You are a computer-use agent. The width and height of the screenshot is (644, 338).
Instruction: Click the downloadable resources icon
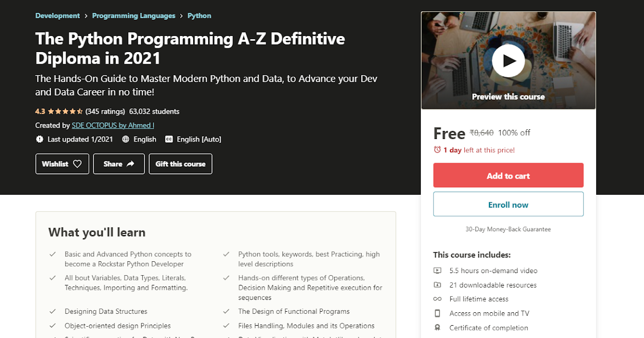click(438, 285)
